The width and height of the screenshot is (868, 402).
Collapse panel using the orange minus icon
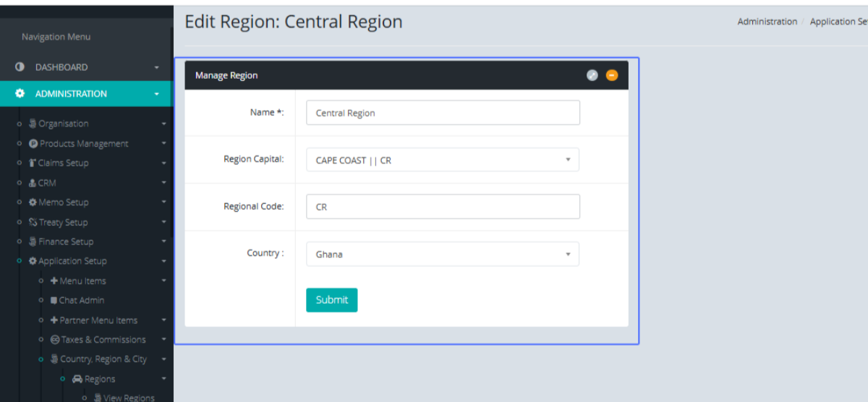coord(612,75)
